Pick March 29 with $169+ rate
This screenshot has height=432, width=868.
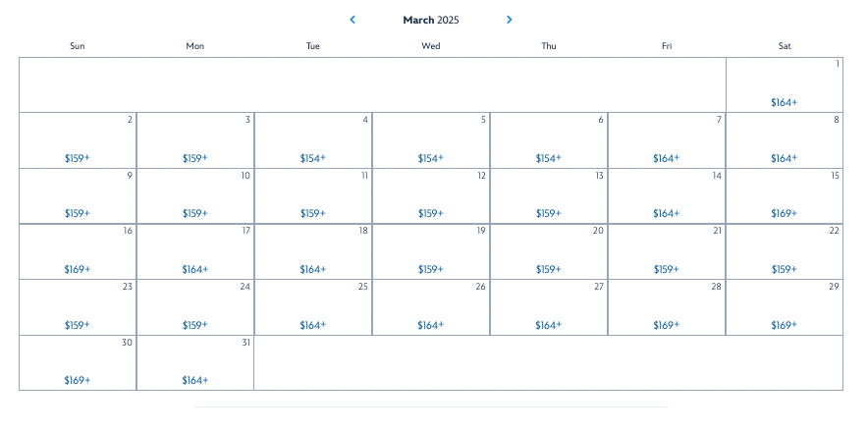point(785,307)
